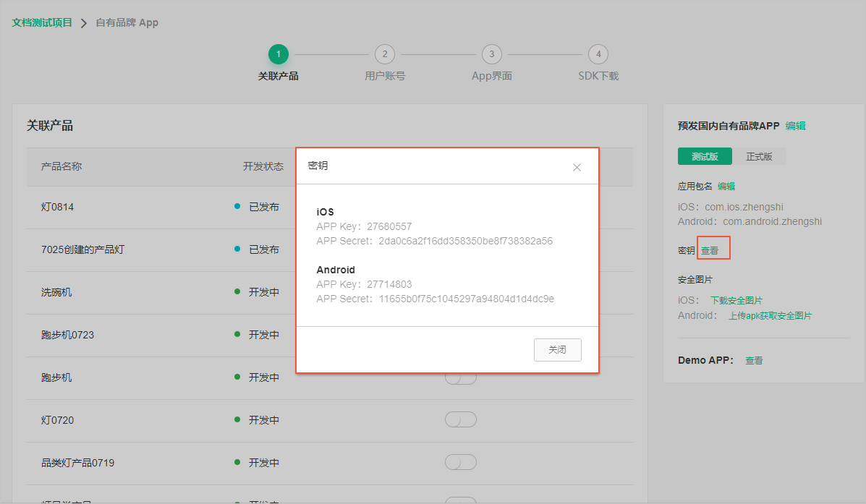Click 上传apk获取安全图片 link
Screen dimensions: 866x504
[x=770, y=316]
